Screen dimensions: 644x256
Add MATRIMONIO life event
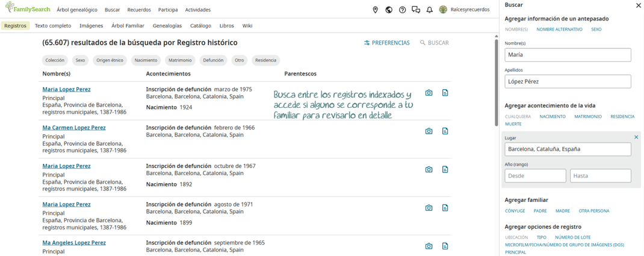coord(588,116)
